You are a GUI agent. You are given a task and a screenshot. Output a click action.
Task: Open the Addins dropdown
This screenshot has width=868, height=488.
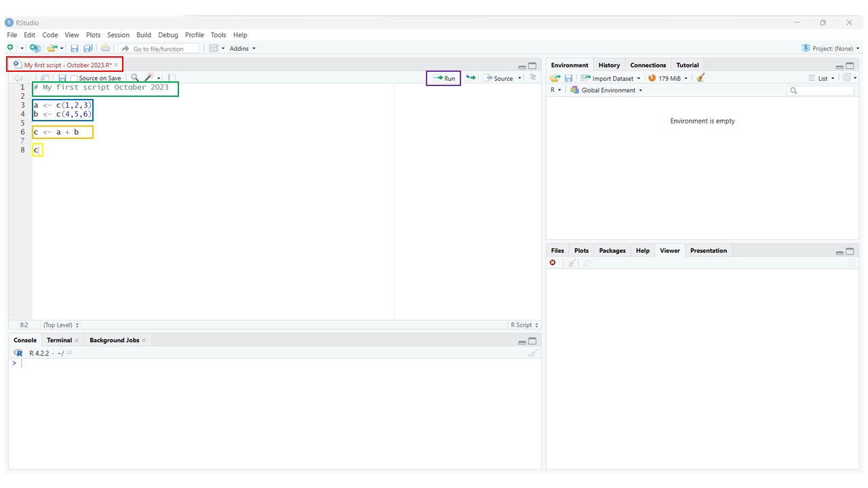[x=243, y=49]
